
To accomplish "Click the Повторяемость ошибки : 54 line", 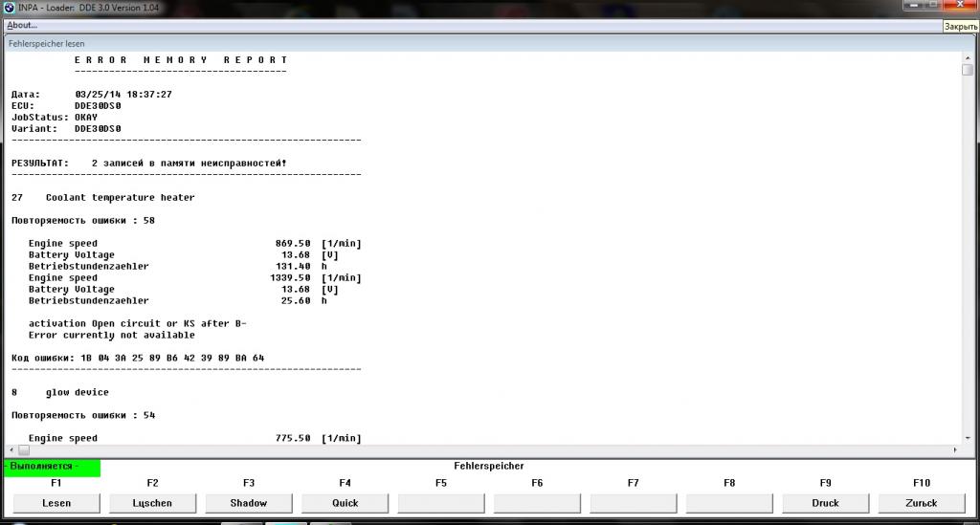I will [x=83, y=415].
